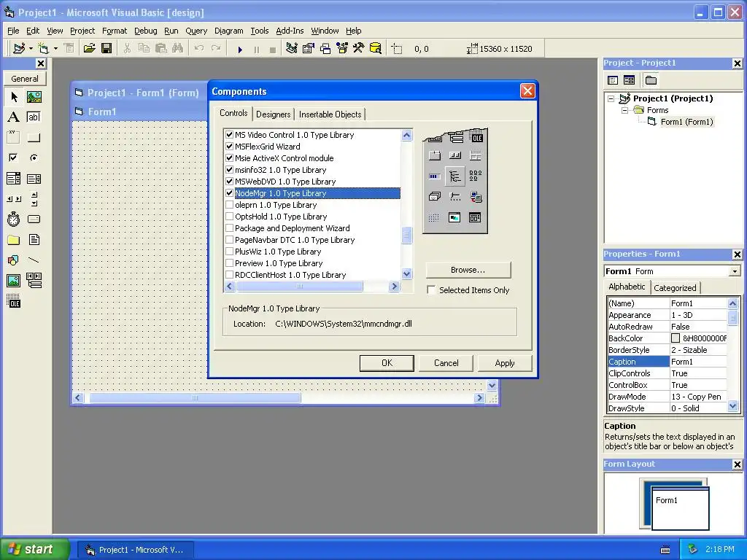Click Properties list scroll-down arrow

pyautogui.click(x=732, y=406)
